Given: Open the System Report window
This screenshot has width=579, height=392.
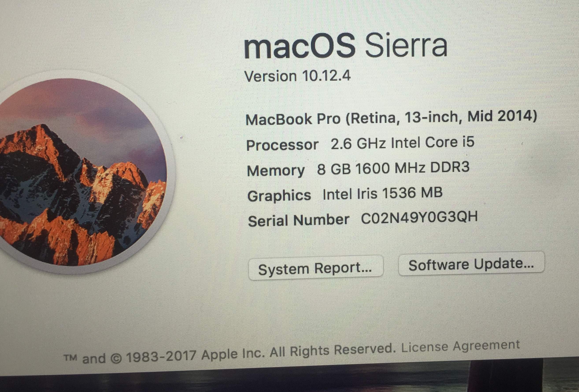Looking at the screenshot, I should (x=316, y=268).
